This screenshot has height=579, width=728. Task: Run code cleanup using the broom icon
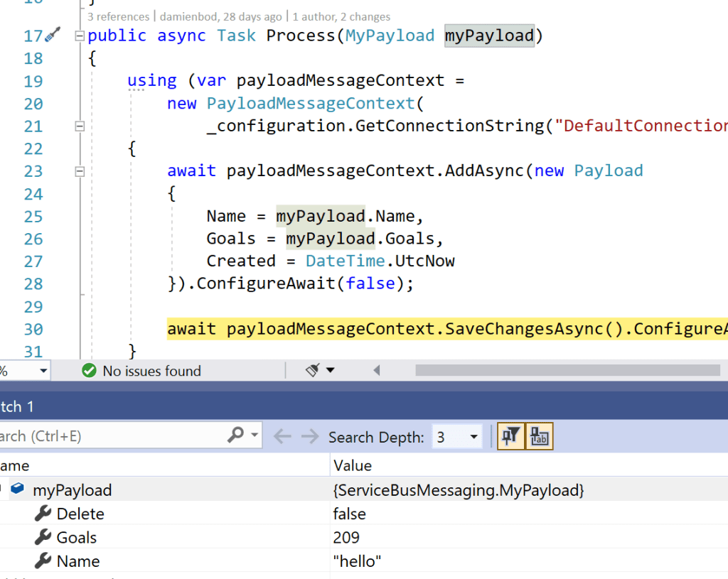click(x=314, y=370)
